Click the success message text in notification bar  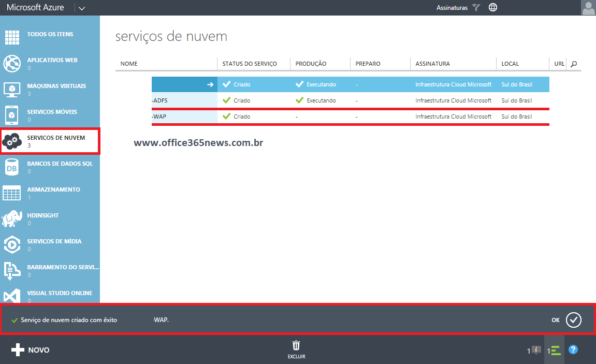(x=69, y=320)
